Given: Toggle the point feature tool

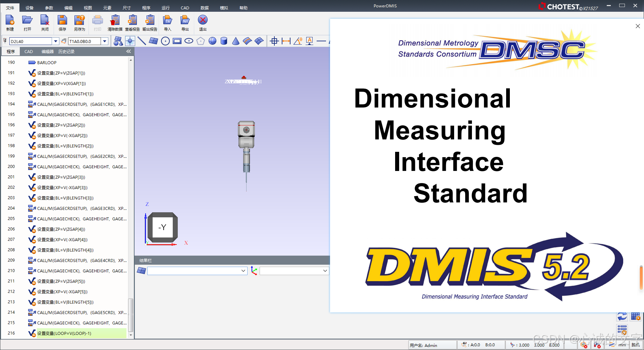Looking at the screenshot, I should tap(130, 41).
